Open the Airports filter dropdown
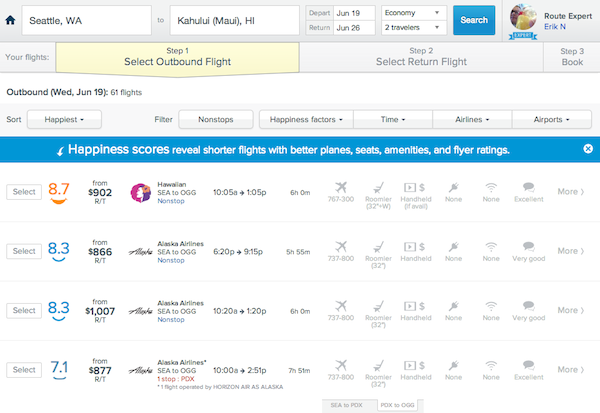 (x=552, y=119)
